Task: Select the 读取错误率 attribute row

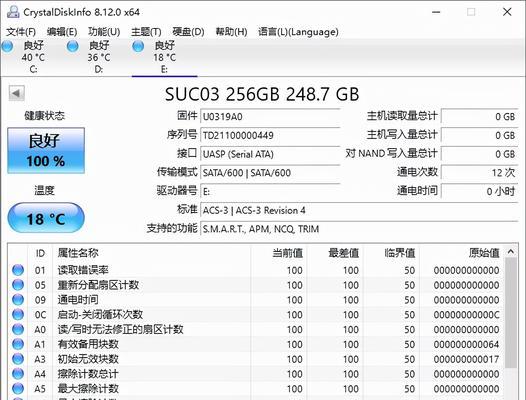Action: (256, 270)
